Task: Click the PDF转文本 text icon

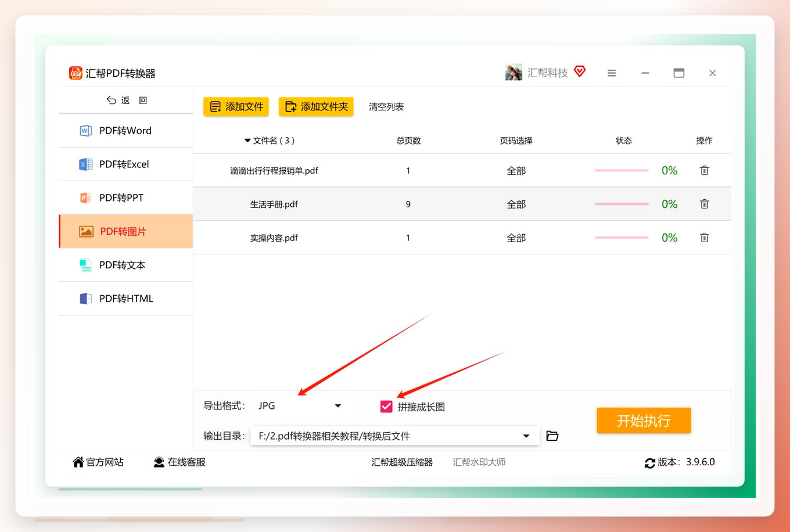Action: (85, 265)
